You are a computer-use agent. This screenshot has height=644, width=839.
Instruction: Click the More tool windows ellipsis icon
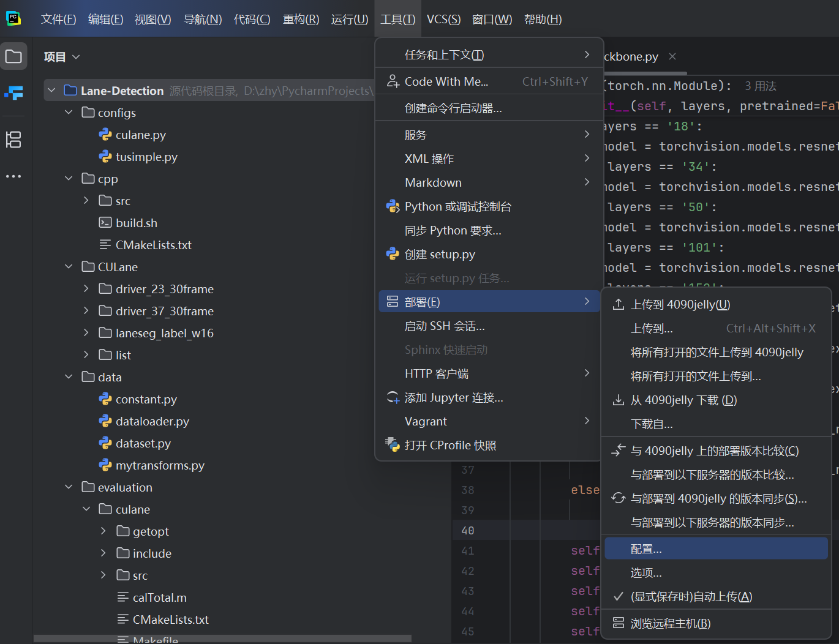click(13, 176)
